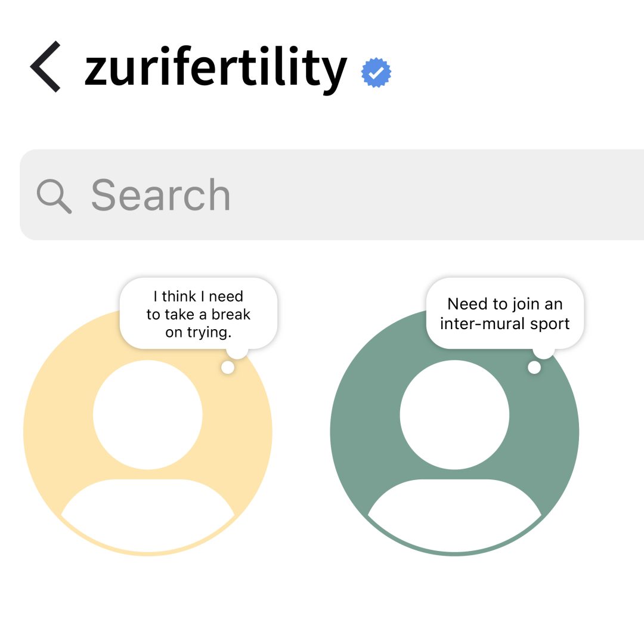Click the Search placeholder text
The height and width of the screenshot is (644, 644).
pos(160,195)
